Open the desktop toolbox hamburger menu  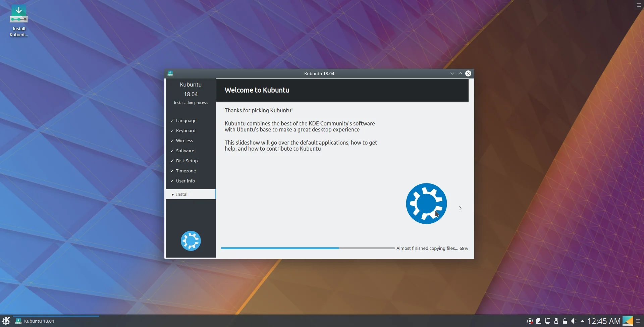pos(639,5)
